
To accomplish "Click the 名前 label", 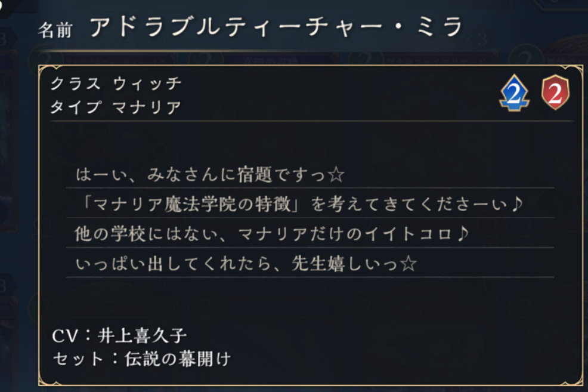I will coord(55,30).
